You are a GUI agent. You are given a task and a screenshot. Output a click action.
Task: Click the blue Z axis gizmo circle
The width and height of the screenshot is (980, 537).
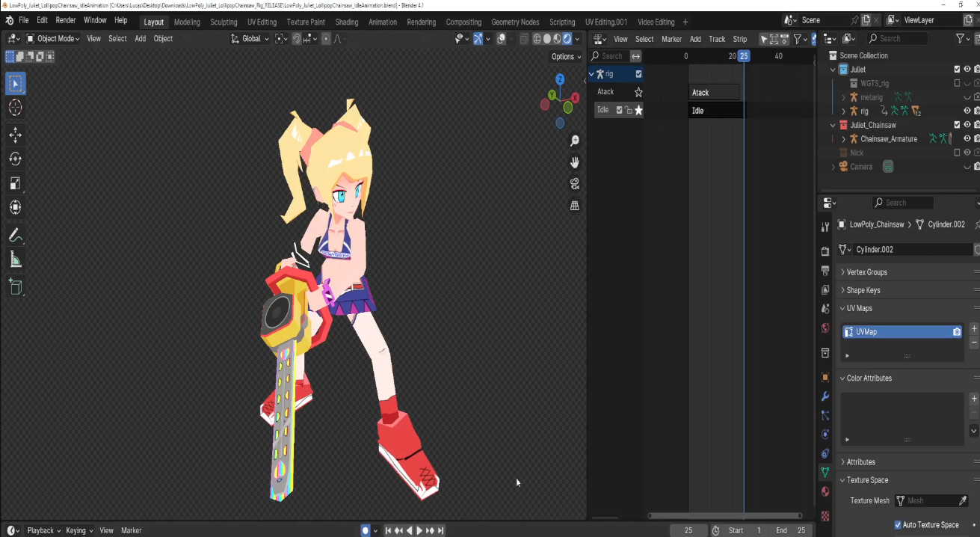click(x=560, y=79)
